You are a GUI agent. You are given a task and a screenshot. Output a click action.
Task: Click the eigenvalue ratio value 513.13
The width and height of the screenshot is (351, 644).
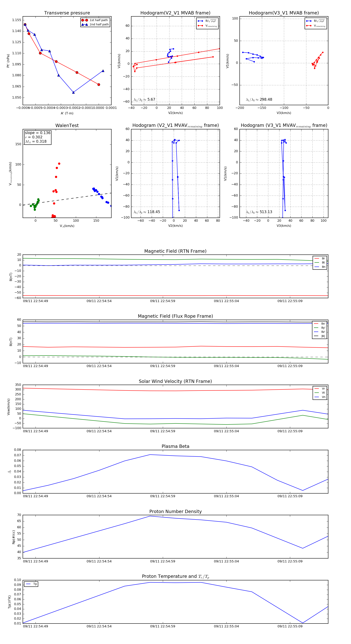coord(266,212)
